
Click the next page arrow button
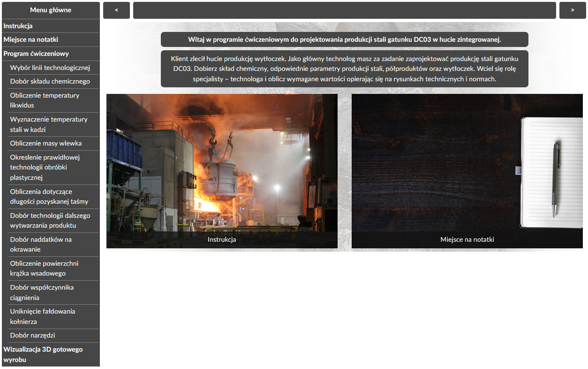573,10
